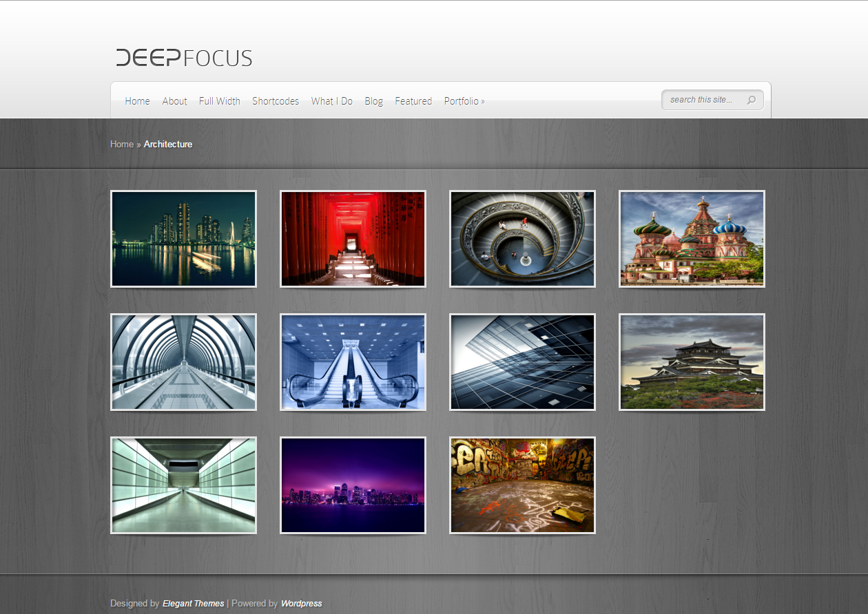Open the Full Width page

click(220, 101)
